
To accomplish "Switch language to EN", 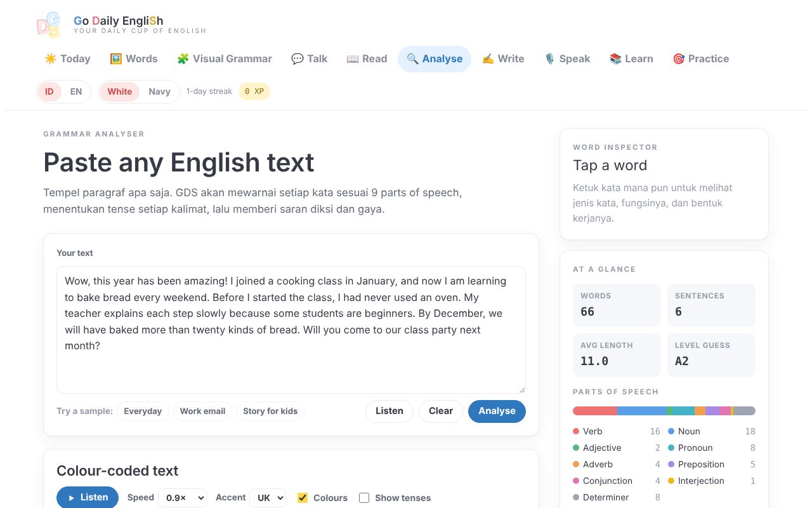I will click(76, 91).
